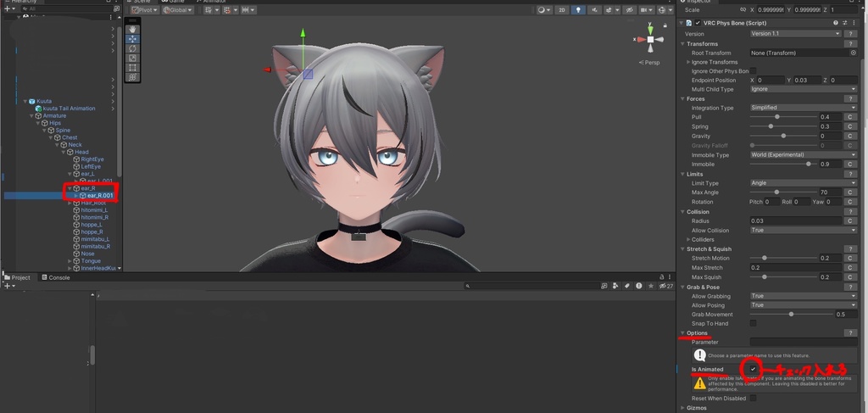The width and height of the screenshot is (868, 413).
Task: Open the Allow Collision dropdown
Action: (804, 231)
